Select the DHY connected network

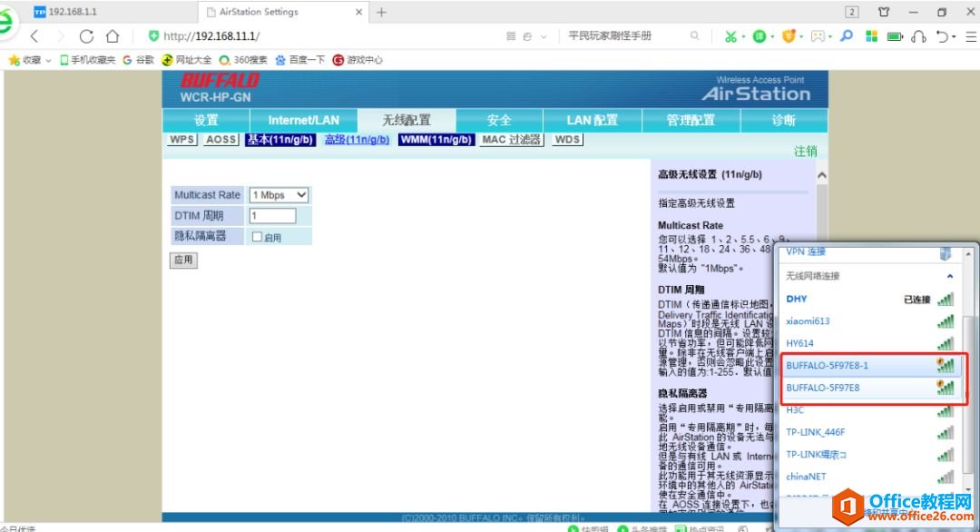pyautogui.click(x=870, y=300)
